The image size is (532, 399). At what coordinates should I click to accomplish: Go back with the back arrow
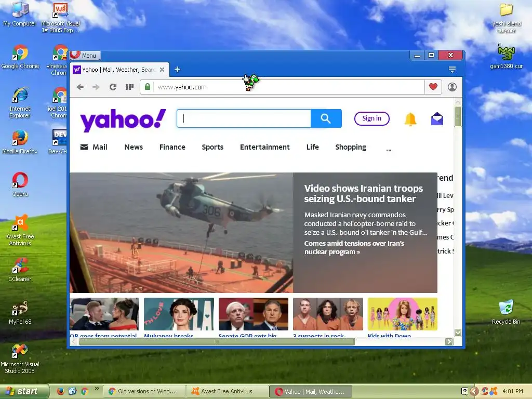[80, 87]
